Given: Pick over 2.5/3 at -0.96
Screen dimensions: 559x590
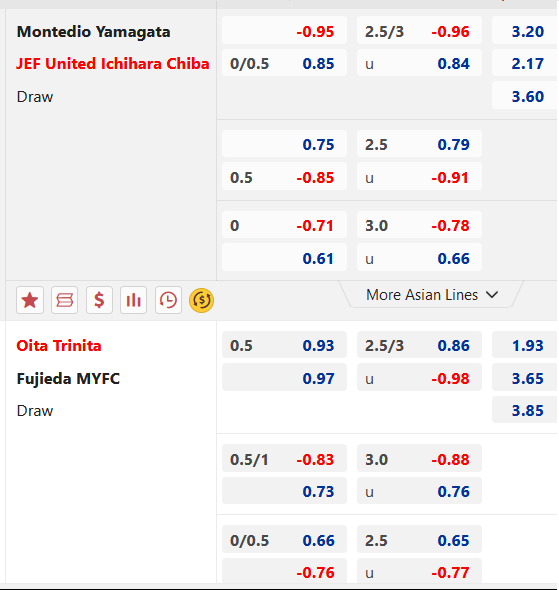Looking at the screenshot, I should click(x=419, y=30).
